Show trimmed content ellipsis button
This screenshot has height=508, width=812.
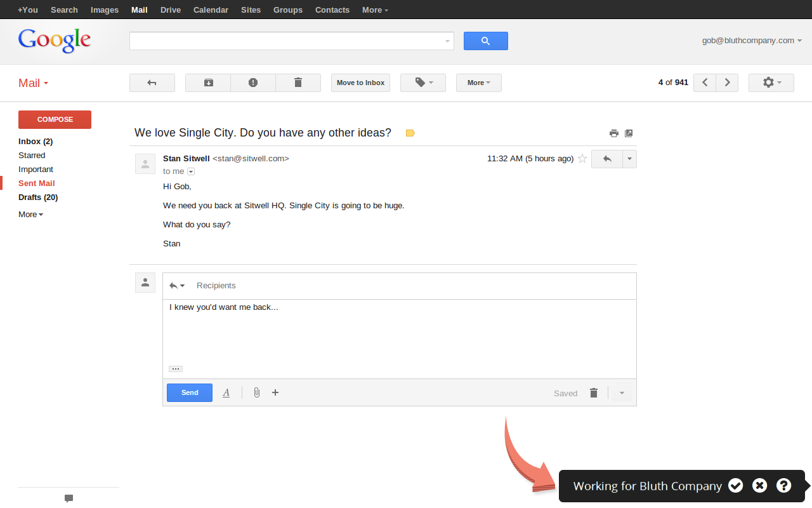(x=176, y=369)
